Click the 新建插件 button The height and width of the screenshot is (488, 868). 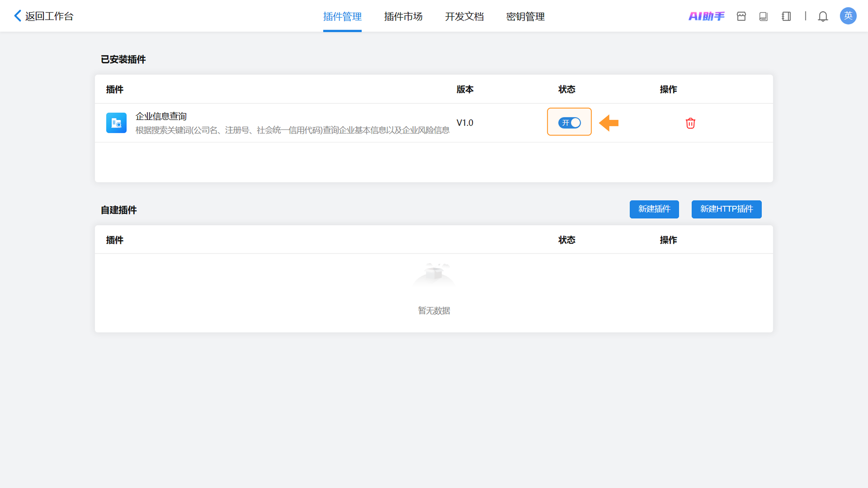pos(654,209)
